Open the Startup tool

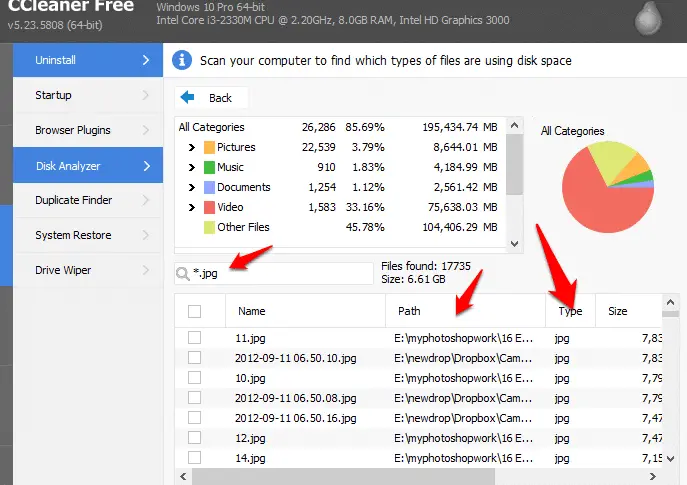88,95
